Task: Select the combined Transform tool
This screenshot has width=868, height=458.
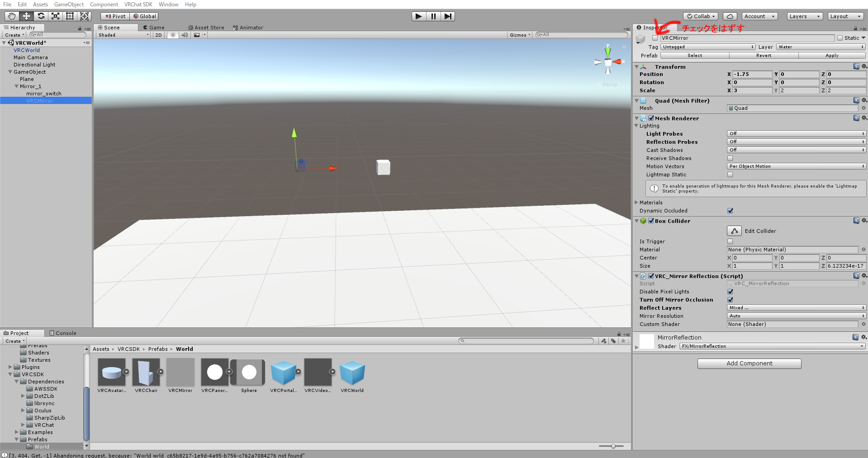Action: [x=84, y=16]
